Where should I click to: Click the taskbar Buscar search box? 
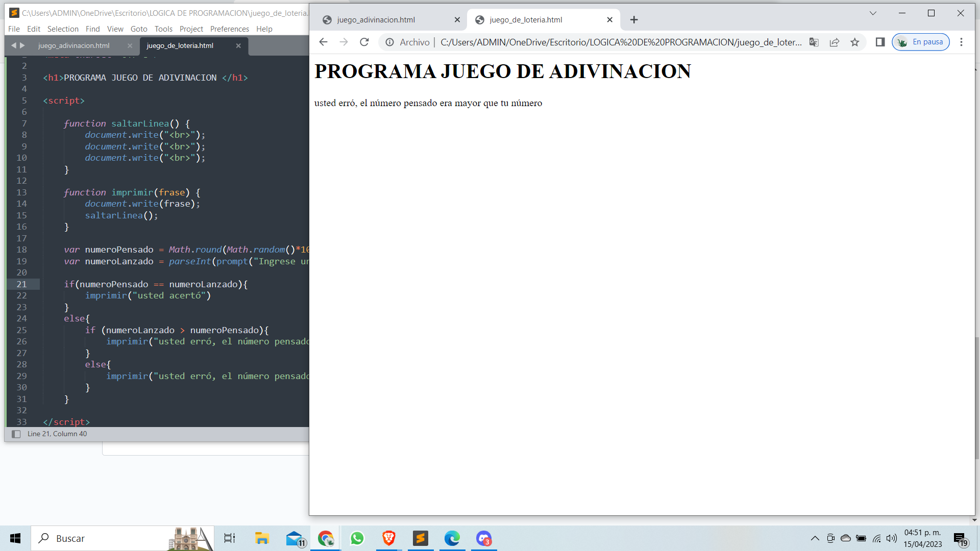pyautogui.click(x=122, y=538)
